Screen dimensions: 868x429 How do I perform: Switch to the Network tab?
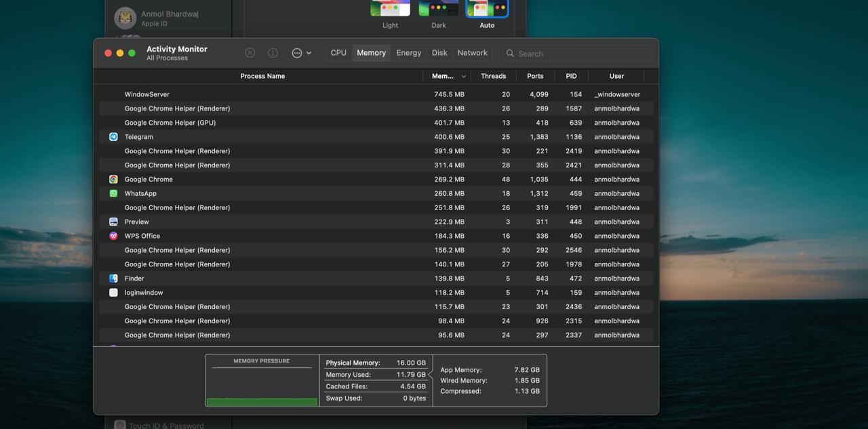[473, 53]
